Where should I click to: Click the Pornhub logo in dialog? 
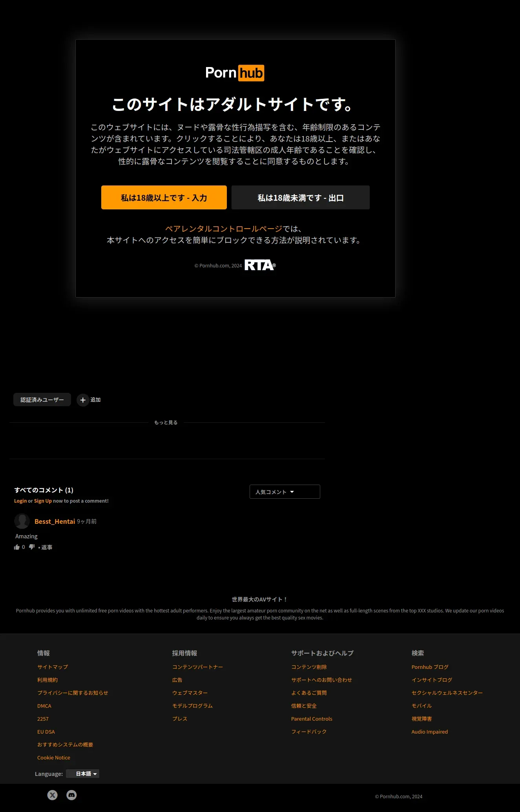coord(235,73)
